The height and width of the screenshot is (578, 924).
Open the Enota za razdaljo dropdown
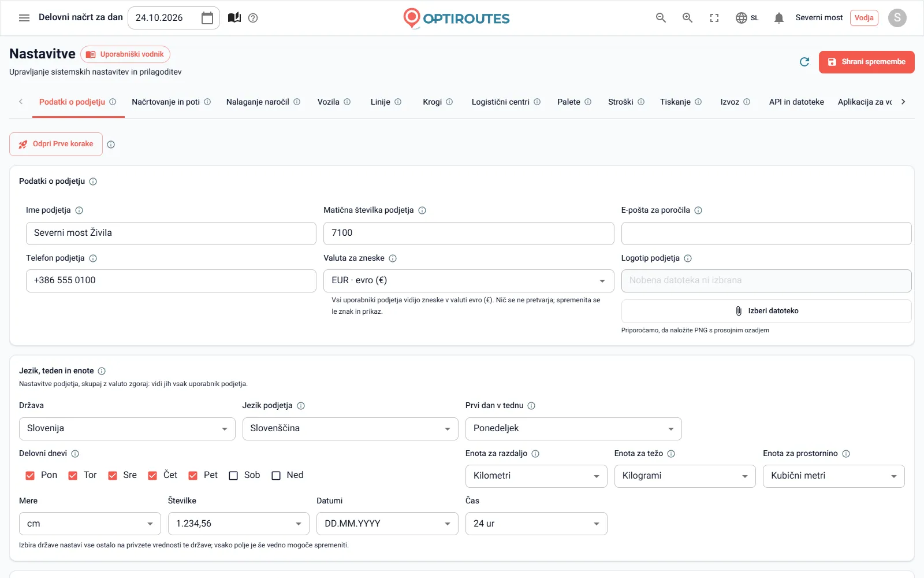[536, 476]
